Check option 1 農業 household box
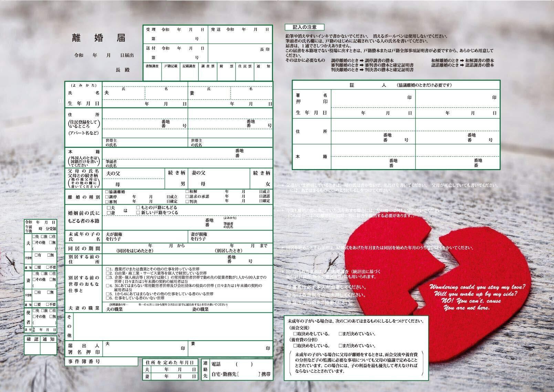Screen dimensions: 554x392 [x=108, y=269]
